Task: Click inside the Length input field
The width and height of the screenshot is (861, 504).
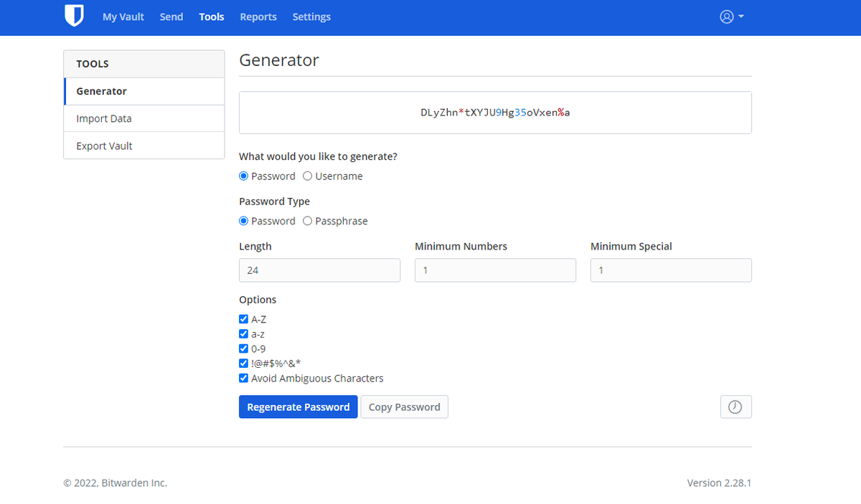Action: point(319,270)
